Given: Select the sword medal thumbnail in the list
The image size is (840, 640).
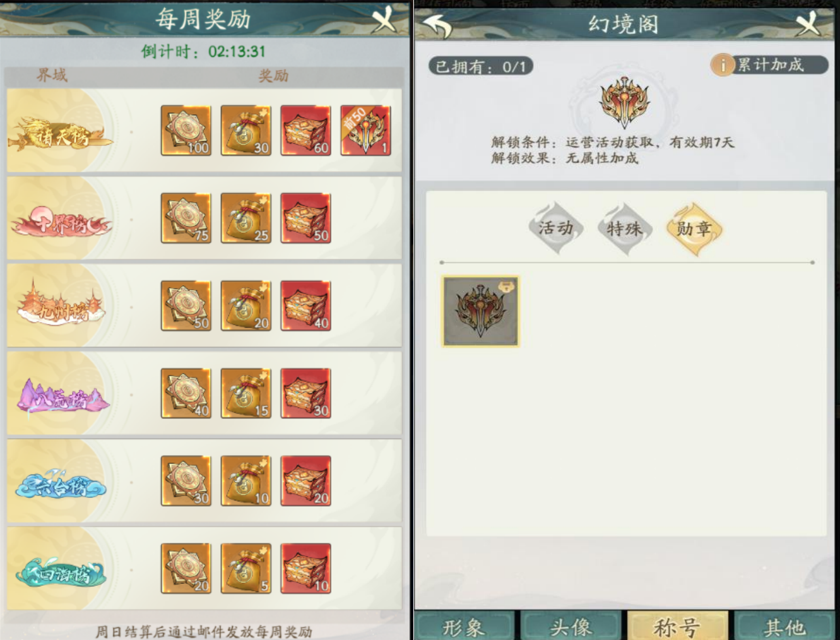Looking at the screenshot, I should click(481, 311).
